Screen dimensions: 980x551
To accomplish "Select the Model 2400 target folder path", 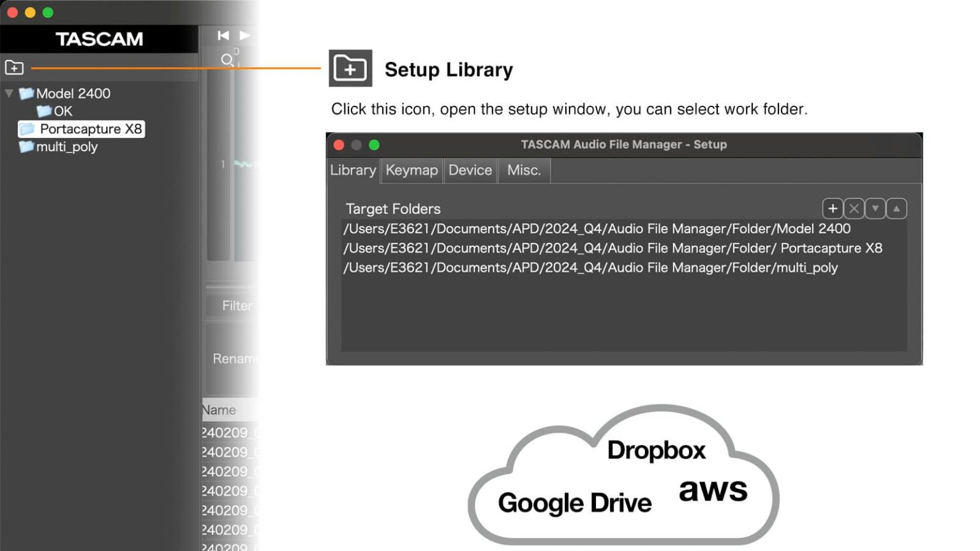I will tap(597, 228).
